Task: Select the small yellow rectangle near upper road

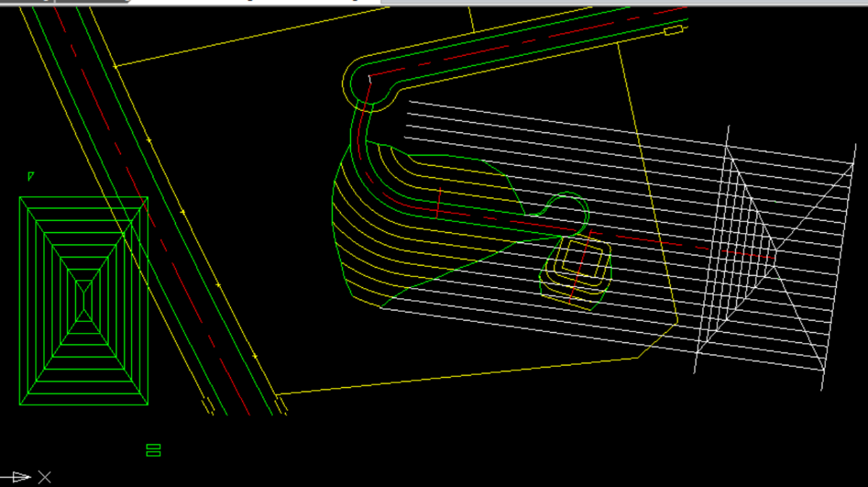Action: click(673, 30)
